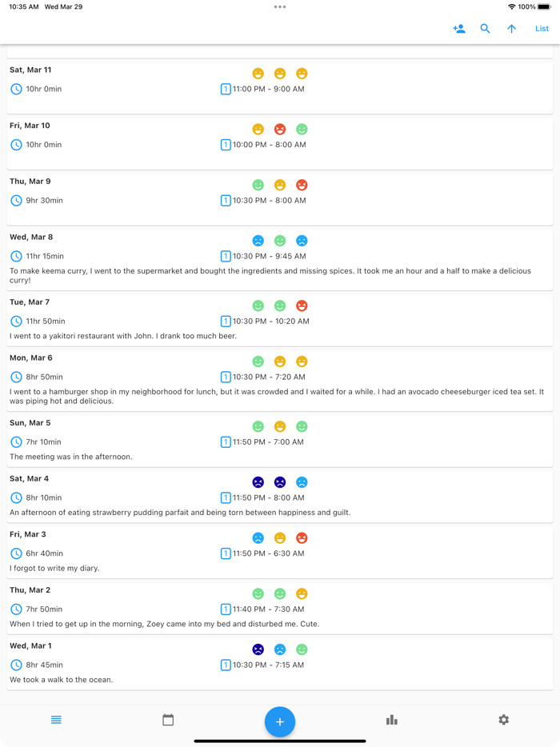
Task: Open the statistics bar chart tab
Action: (392, 720)
